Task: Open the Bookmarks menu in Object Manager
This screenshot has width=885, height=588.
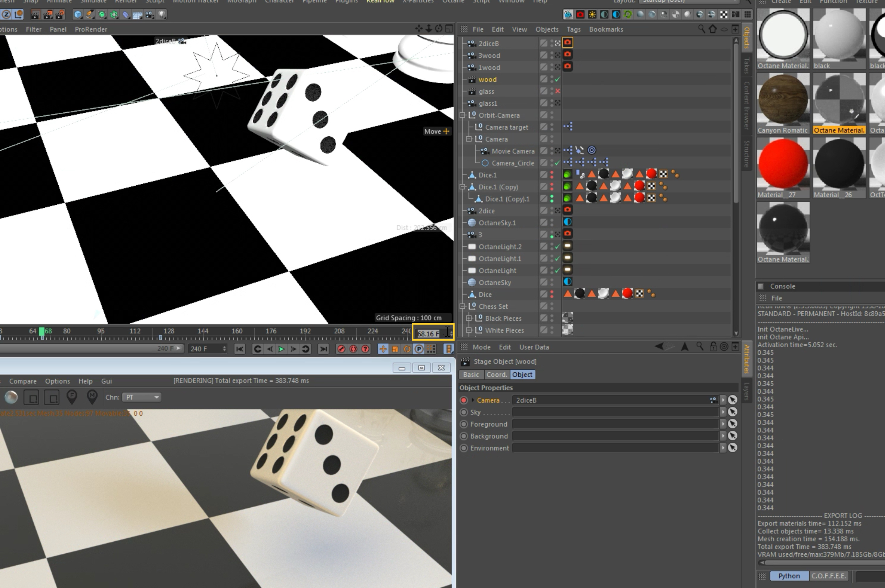Action: pos(606,29)
